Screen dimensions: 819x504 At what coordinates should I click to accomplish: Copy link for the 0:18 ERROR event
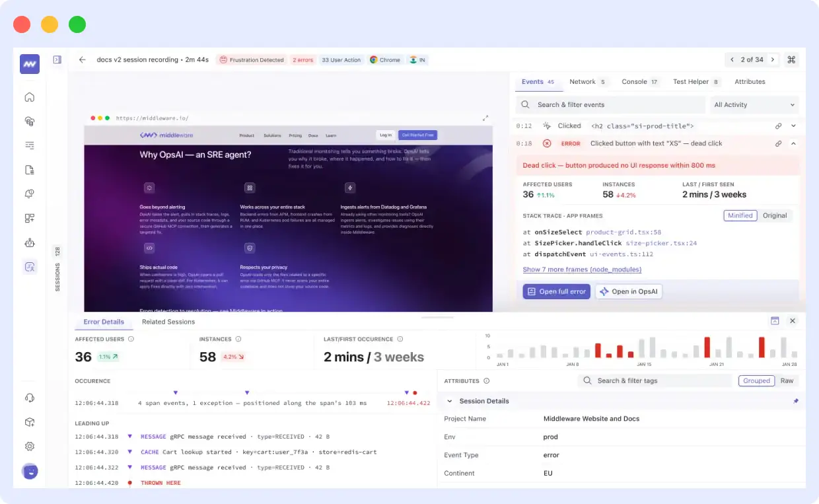pyautogui.click(x=779, y=143)
